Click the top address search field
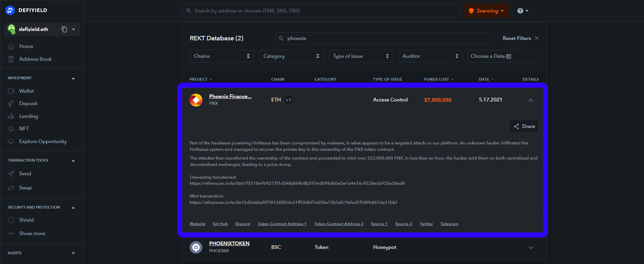Screen dimensions: 644x264 click(320, 11)
